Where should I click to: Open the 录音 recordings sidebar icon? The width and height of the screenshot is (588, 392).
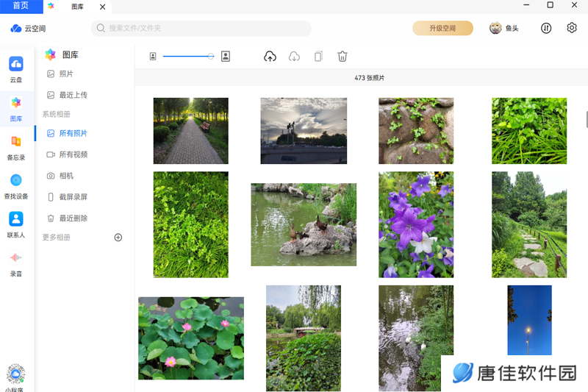[x=16, y=257]
